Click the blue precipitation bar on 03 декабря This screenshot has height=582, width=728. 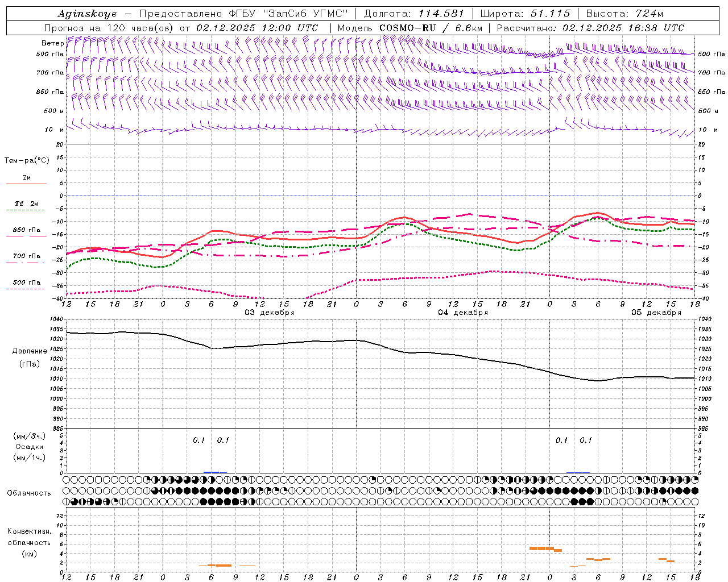212,472
